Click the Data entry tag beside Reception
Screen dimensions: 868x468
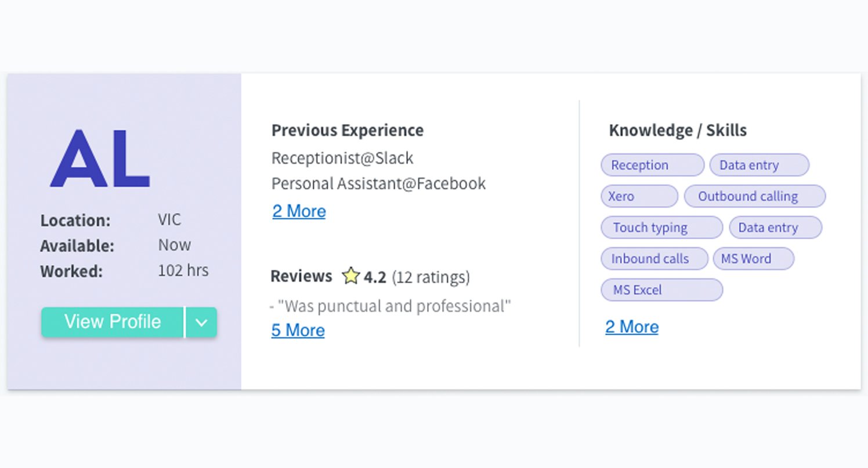(759, 165)
